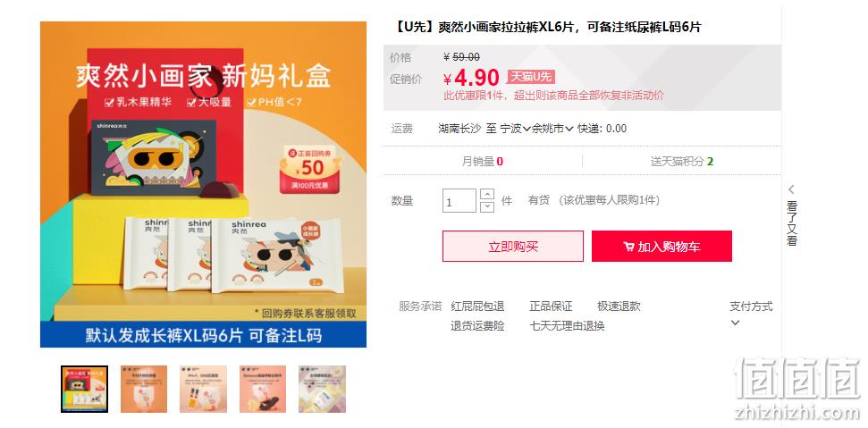Screen dimensions: 868x428
Task: Click the 50 yuan coupon badge on image
Action: coord(310,169)
